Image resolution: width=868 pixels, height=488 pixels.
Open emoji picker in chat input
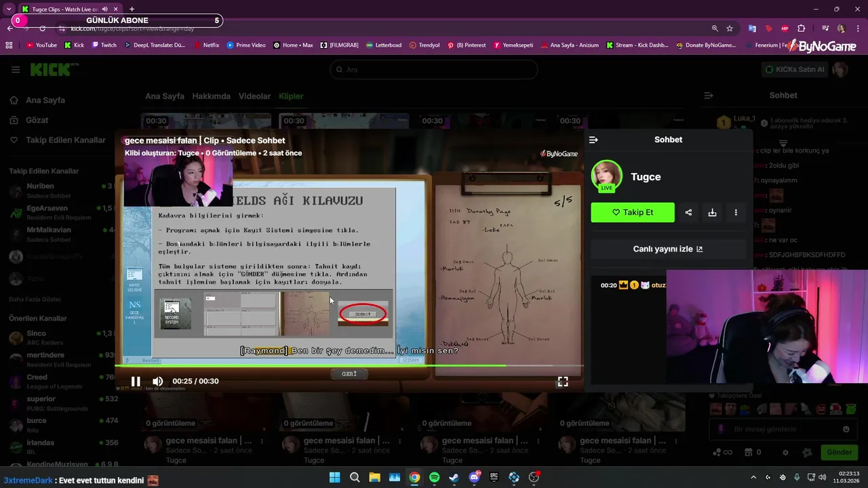(846, 429)
